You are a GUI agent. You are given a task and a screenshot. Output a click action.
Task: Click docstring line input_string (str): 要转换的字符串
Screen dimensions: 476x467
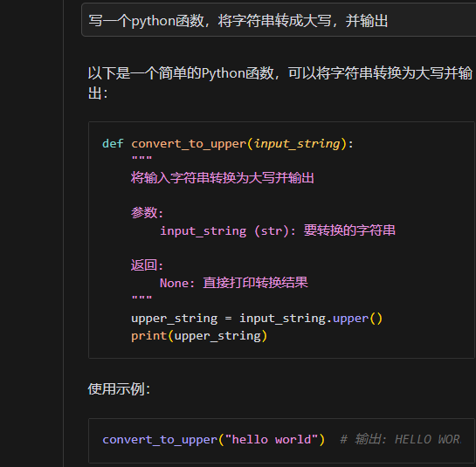278,230
